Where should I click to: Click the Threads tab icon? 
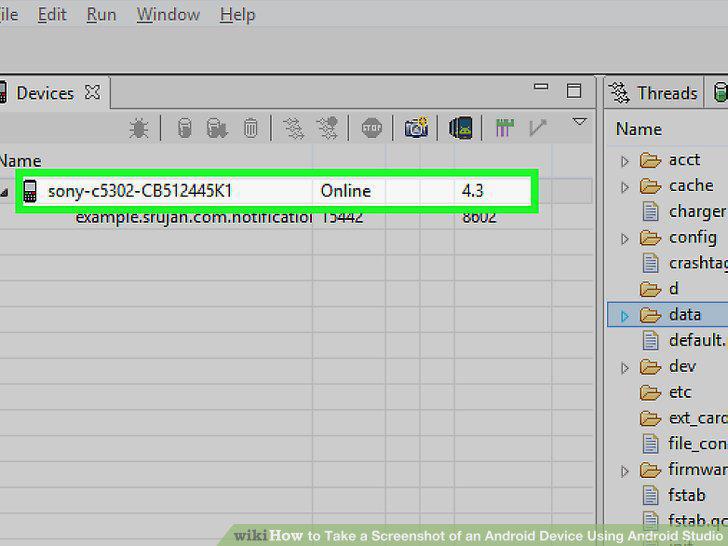click(619, 93)
